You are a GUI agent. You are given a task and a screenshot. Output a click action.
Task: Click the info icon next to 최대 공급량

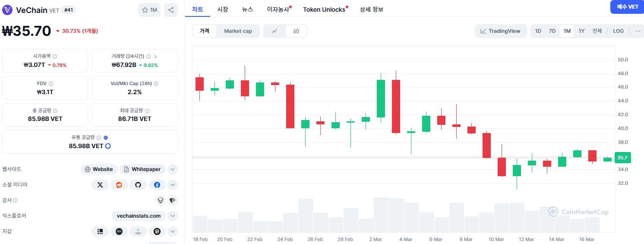pos(147,111)
